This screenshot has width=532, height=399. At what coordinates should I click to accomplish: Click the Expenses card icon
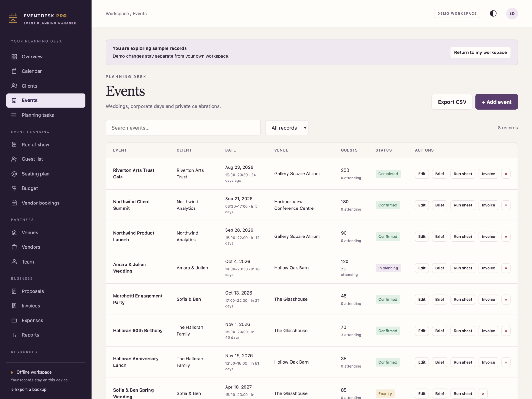[14, 321]
